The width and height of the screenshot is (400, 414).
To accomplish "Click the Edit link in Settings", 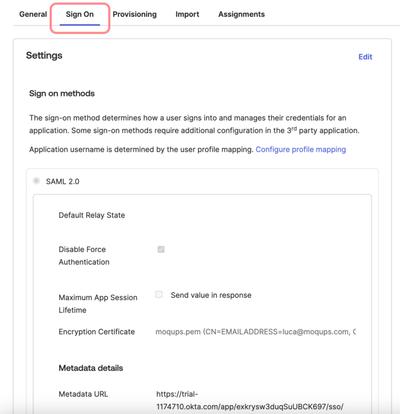I will 365,57.
